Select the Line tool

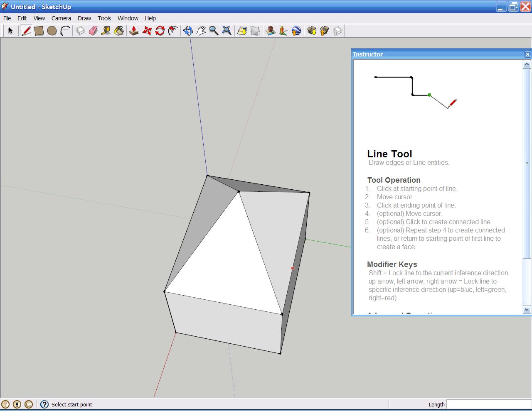point(26,31)
